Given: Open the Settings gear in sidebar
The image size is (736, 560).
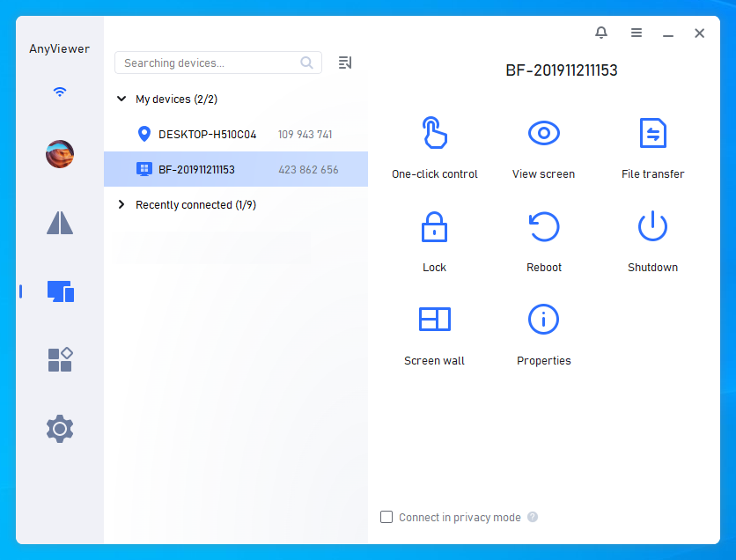Looking at the screenshot, I should click(x=60, y=429).
